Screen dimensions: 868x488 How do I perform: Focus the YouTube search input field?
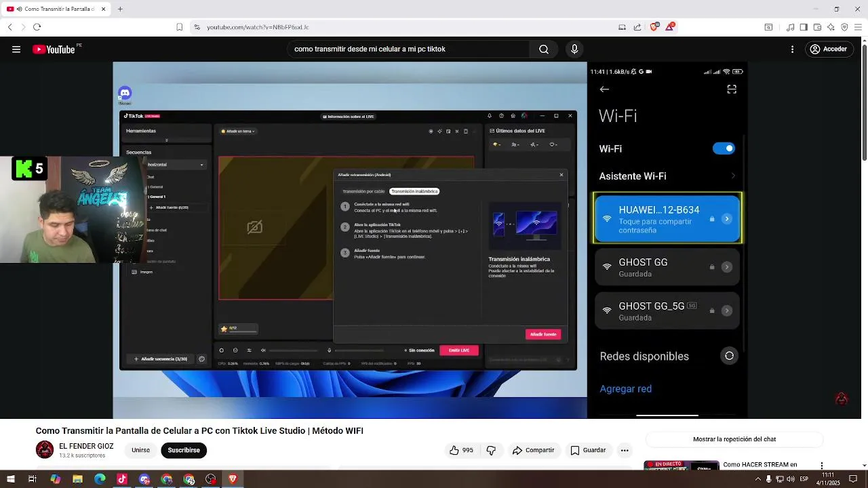[407, 49]
